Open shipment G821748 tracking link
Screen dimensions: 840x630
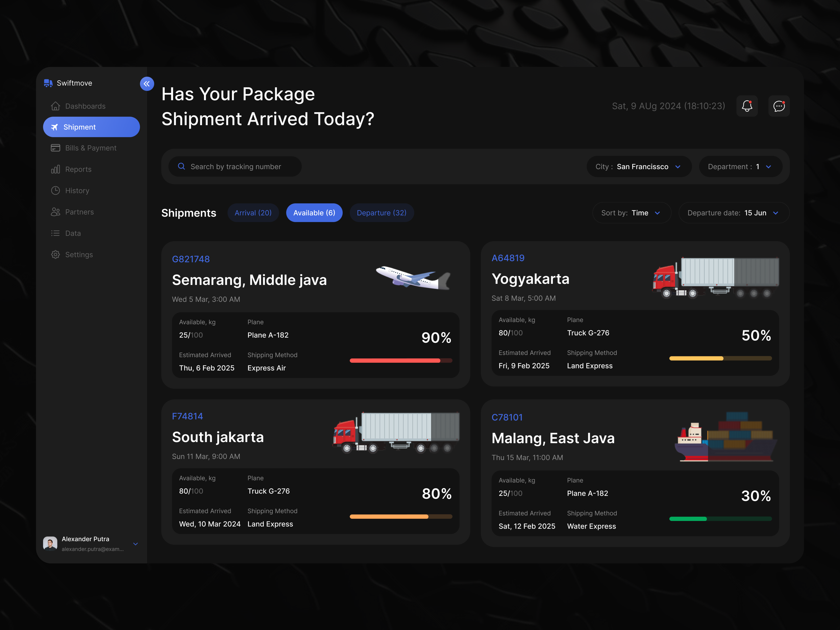(x=191, y=259)
